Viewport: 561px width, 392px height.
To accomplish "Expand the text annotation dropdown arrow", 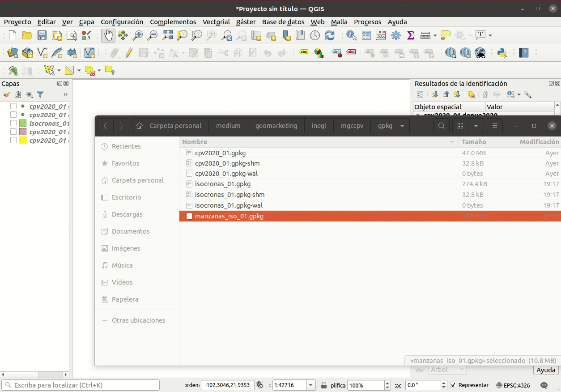I will pyautogui.click(x=490, y=35).
